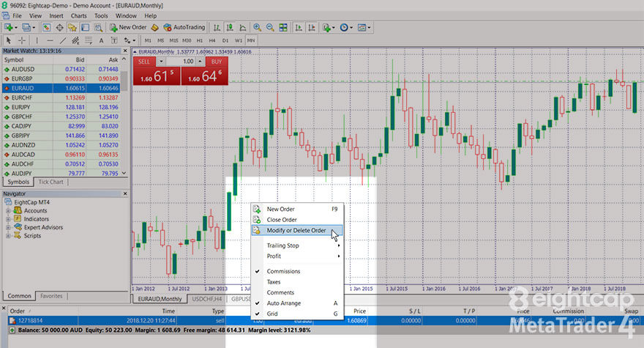The height and width of the screenshot is (348, 644).
Task: Switch chart to line chart icon
Action: point(243,28)
